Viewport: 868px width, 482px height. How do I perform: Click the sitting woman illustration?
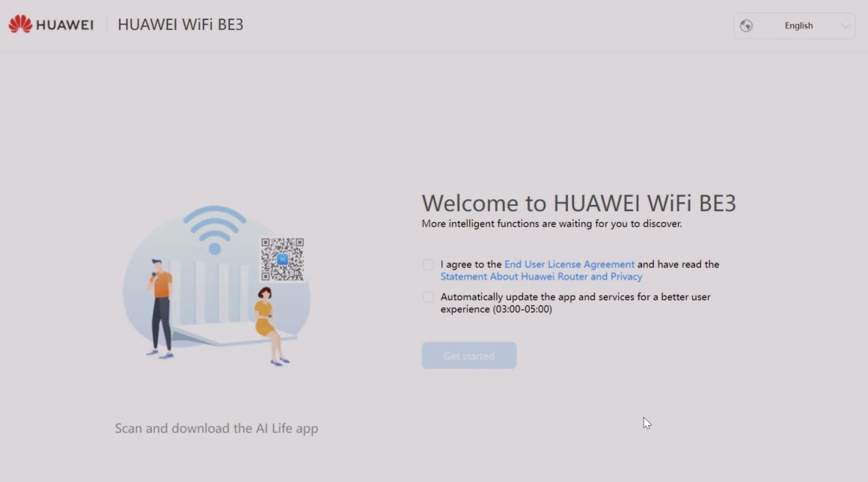(x=269, y=326)
